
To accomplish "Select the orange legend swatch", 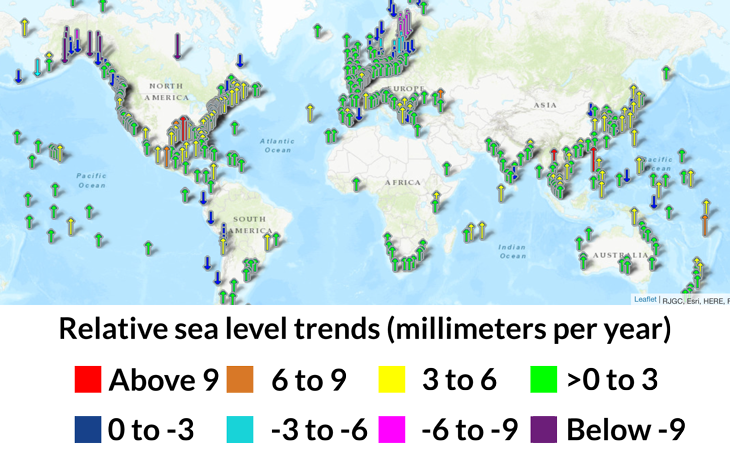I will pos(240,380).
